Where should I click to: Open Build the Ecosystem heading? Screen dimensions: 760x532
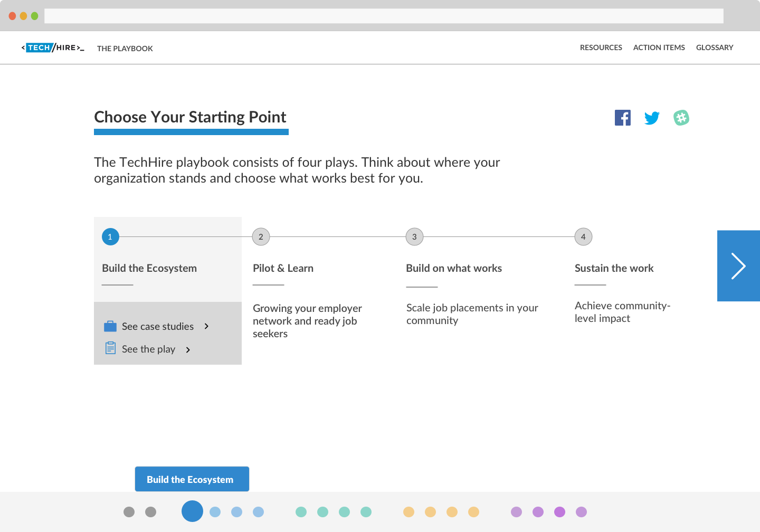click(x=149, y=268)
